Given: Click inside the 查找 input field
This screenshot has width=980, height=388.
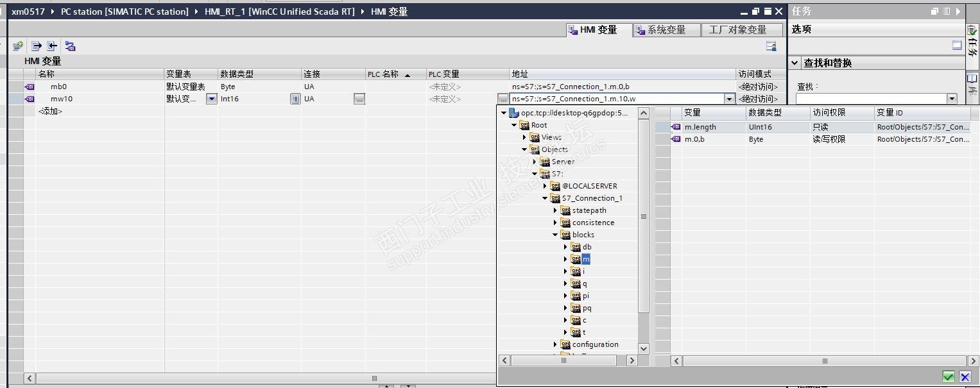Looking at the screenshot, I should click(871, 99).
